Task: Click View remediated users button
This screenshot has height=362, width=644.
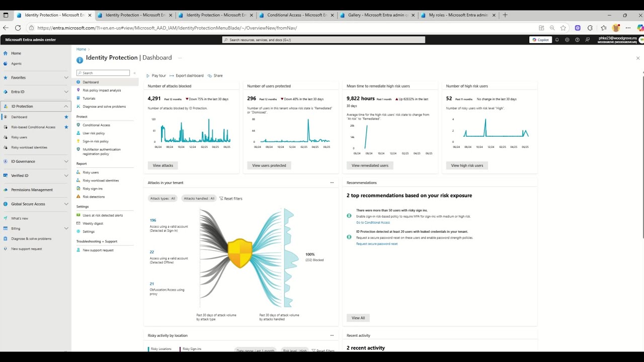Action: pos(370,165)
